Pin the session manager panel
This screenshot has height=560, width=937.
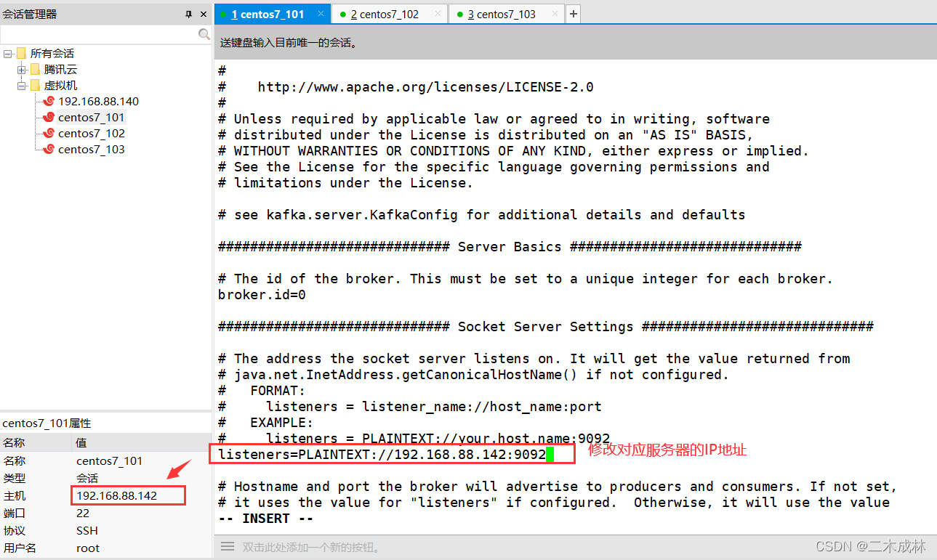click(189, 14)
